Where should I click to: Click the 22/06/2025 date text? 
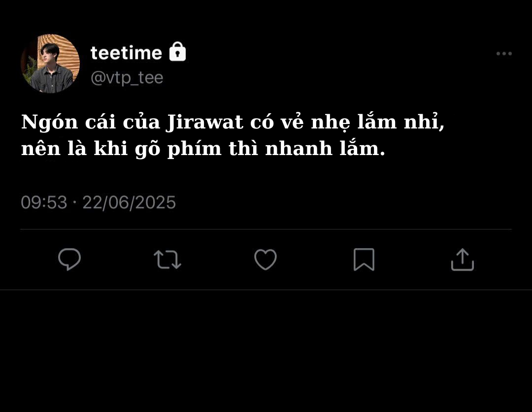[129, 202]
